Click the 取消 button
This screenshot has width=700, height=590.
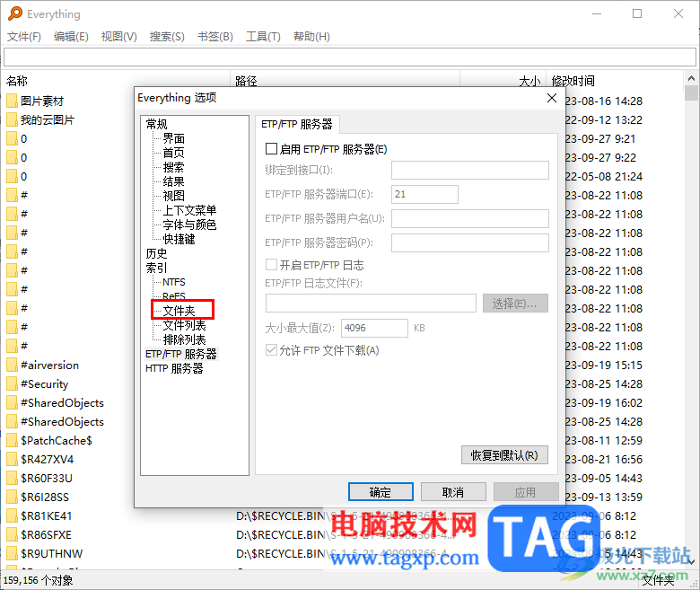453,492
